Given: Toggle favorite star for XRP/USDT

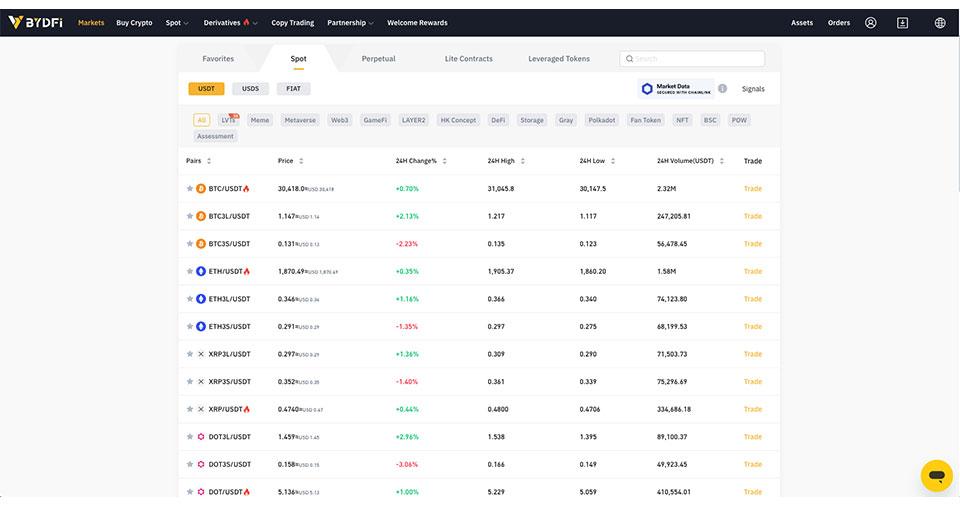Looking at the screenshot, I should pos(190,409).
